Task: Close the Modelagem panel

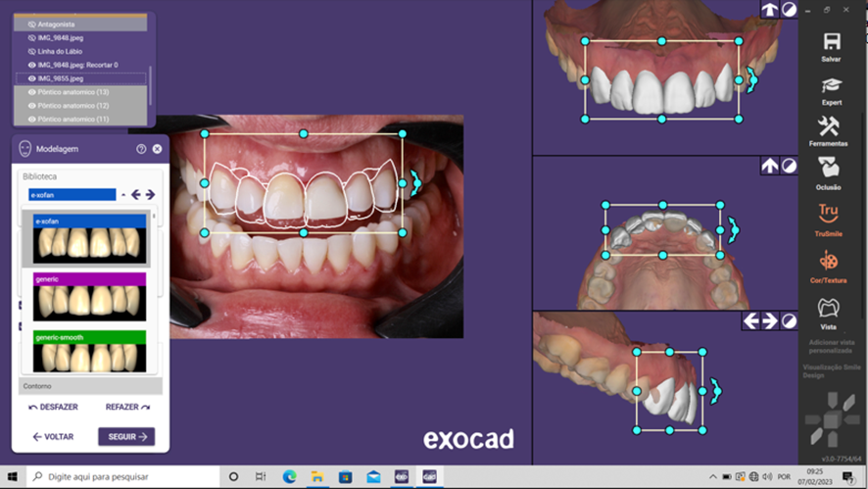Action: [157, 149]
